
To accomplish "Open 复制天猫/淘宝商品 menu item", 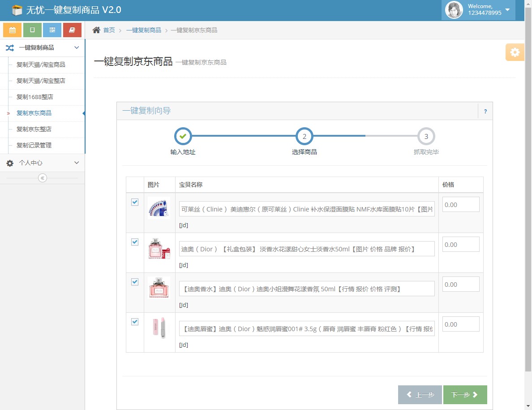I will coord(41,65).
